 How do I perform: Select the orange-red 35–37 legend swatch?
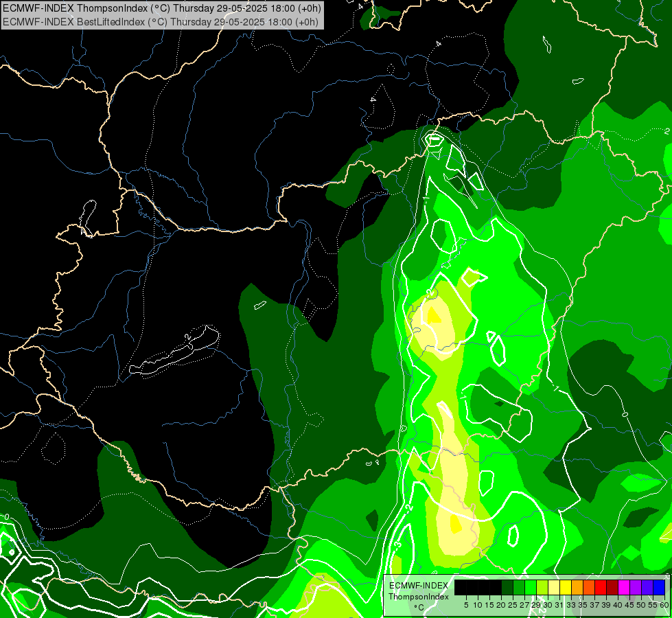point(589,587)
